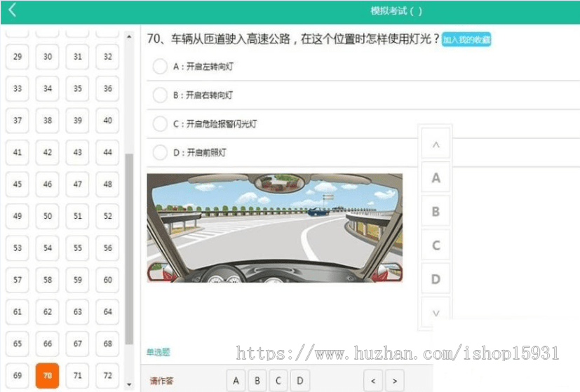Jump to question 71
580x392 pixels.
(77, 375)
